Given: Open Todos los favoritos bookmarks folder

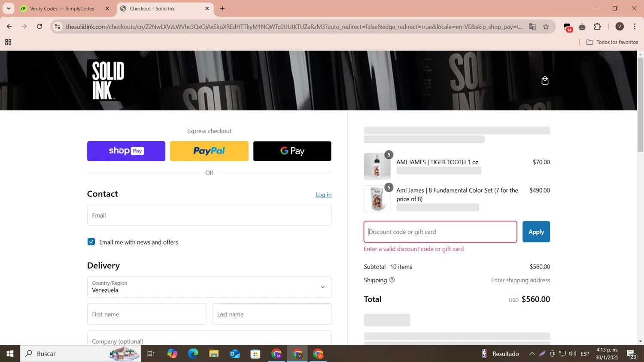Looking at the screenshot, I should point(612,42).
